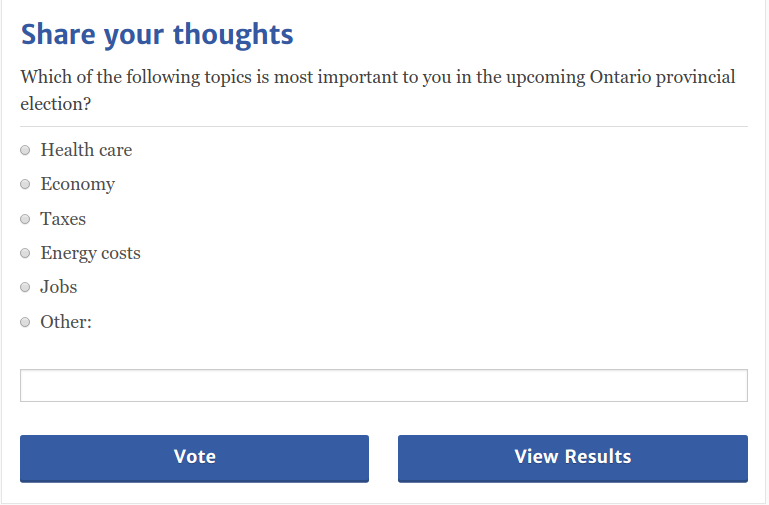Click the 'Jobs' option label

(58, 287)
